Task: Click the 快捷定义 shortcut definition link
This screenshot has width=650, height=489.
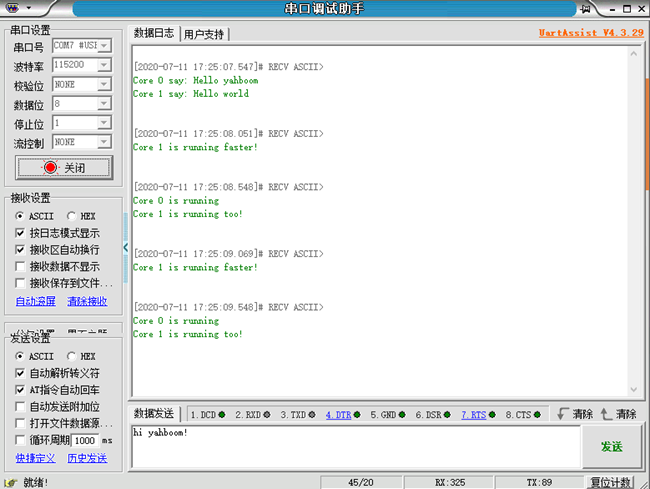Action: (36, 458)
